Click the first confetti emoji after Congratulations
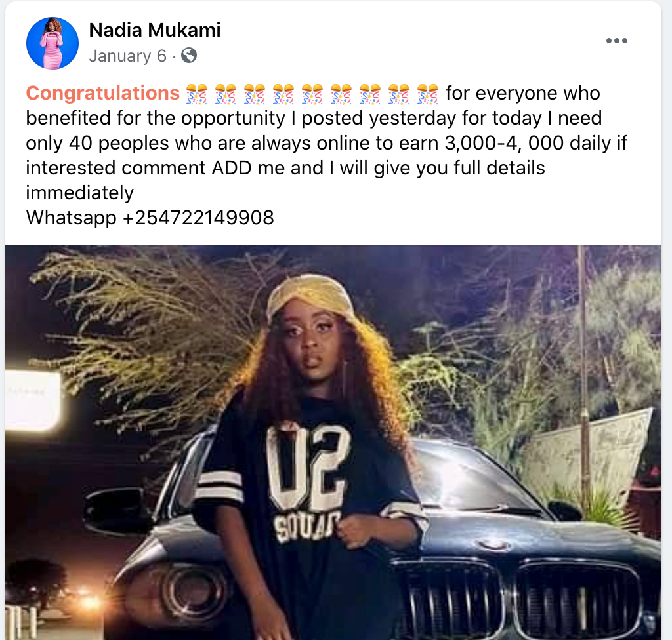 point(197,94)
